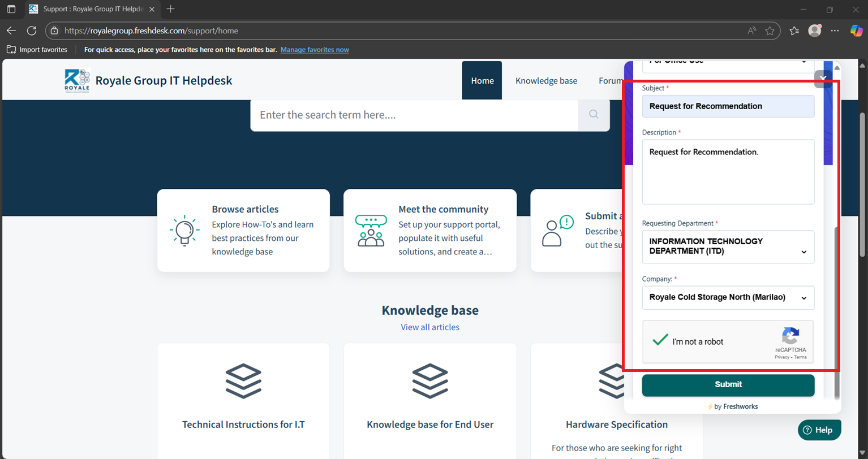Reload the page with refresh icon
This screenshot has height=459, width=868.
pos(32,31)
